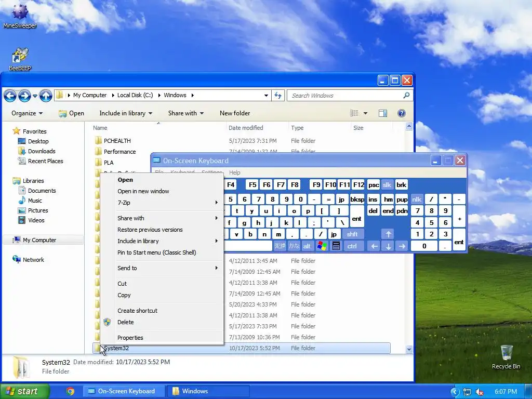
Task: Click Local Disk (C:) breadcrumb
Action: [x=135, y=96]
